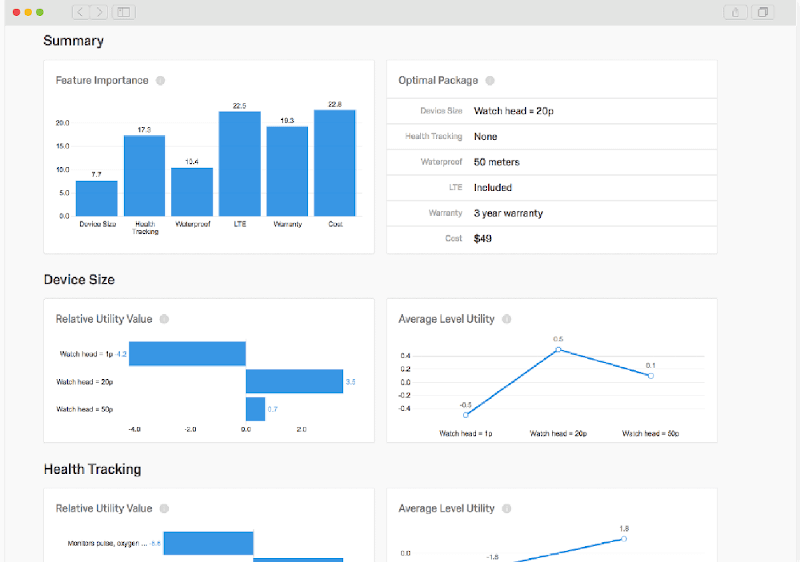Click info icon beside Optimal Package
This screenshot has height=562, width=800.
pos(490,81)
